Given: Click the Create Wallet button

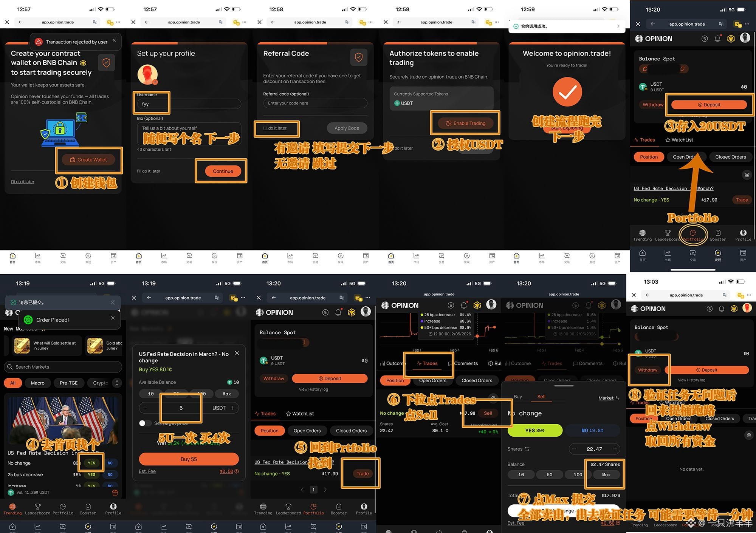Looking at the screenshot, I should (x=88, y=160).
